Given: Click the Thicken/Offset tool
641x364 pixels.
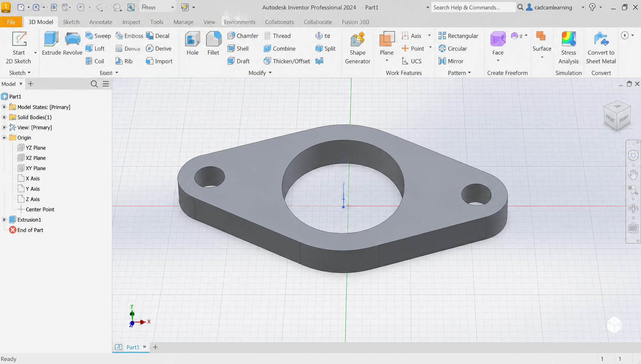Looking at the screenshot, I should [x=287, y=61].
